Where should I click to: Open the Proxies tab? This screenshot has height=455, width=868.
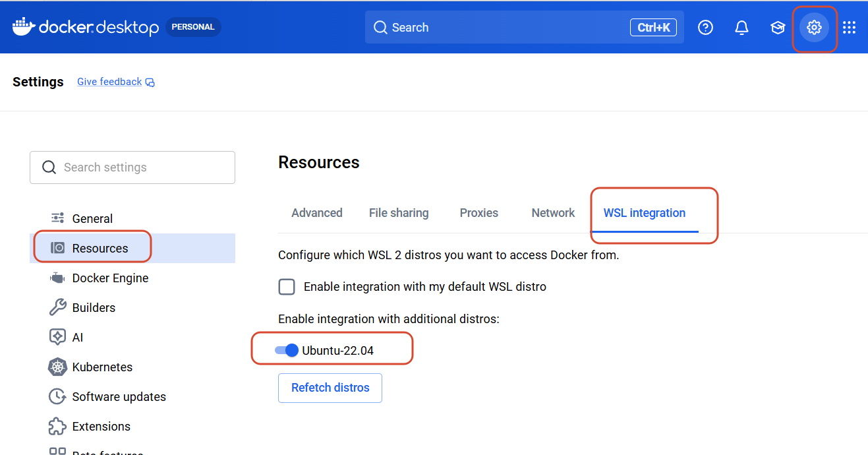[479, 213]
